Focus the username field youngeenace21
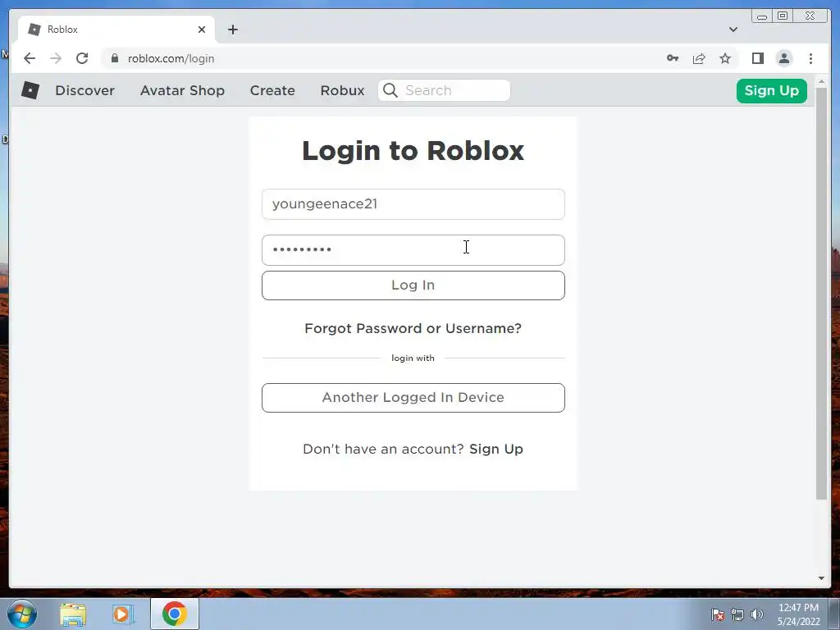Image resolution: width=840 pixels, height=630 pixels. (x=413, y=204)
